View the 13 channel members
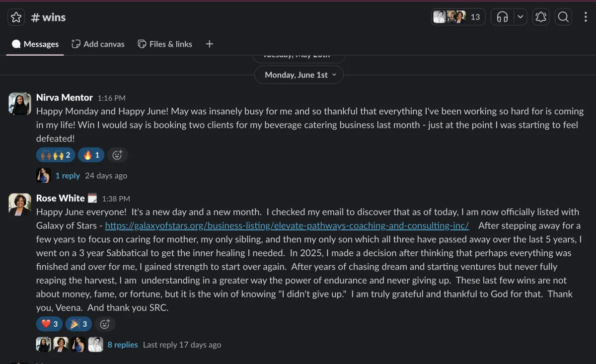 tap(458, 17)
